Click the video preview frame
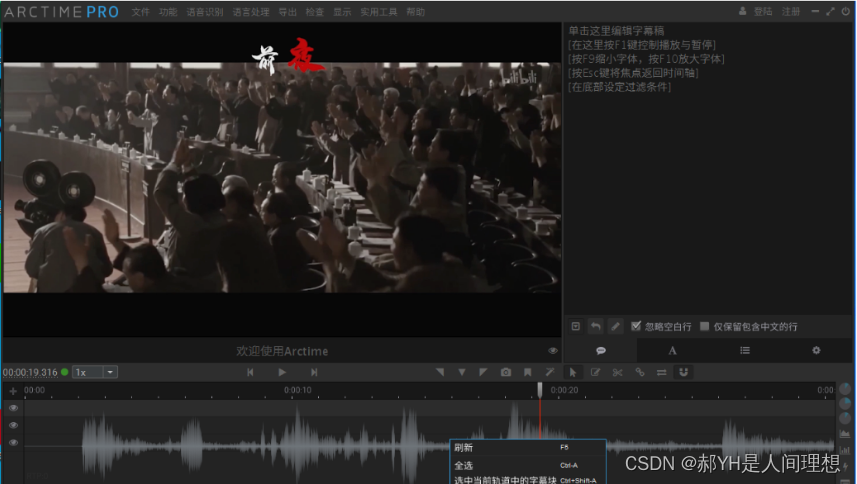This screenshot has width=857, height=484. pos(282,177)
